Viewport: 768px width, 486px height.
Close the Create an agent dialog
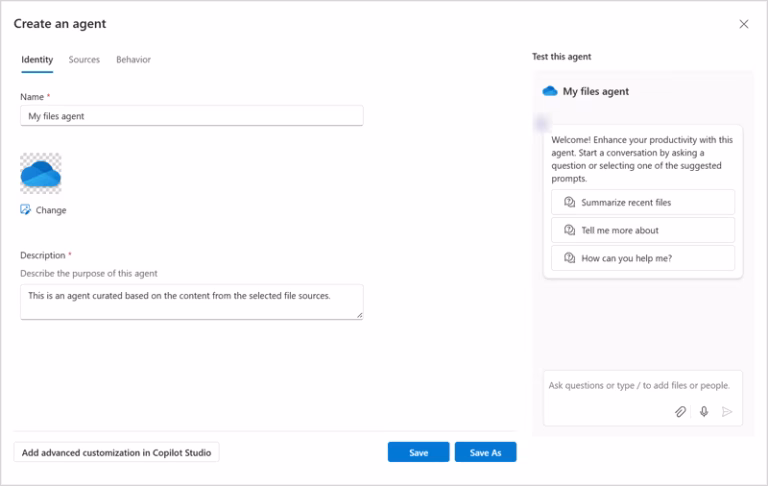pyautogui.click(x=744, y=24)
